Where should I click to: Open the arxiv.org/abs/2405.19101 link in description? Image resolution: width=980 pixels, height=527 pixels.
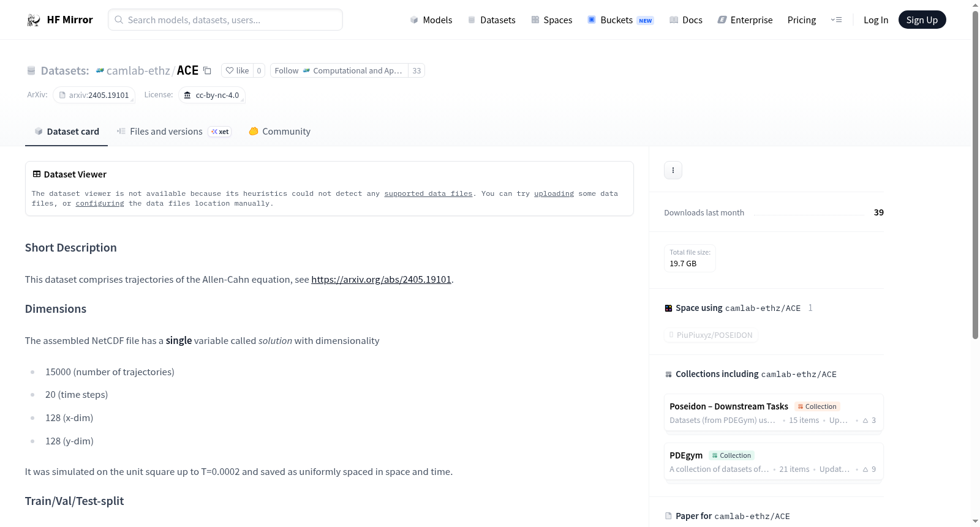tap(381, 280)
